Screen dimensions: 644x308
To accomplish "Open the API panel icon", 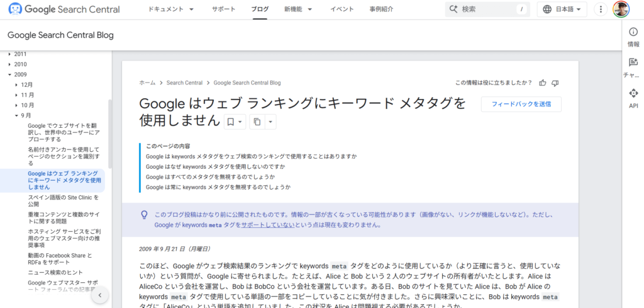I will (633, 98).
